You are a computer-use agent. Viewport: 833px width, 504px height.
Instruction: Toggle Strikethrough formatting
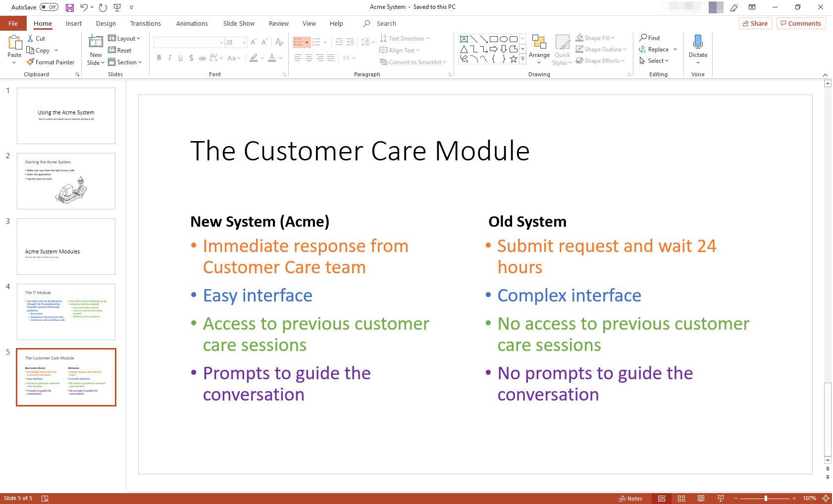pos(202,58)
